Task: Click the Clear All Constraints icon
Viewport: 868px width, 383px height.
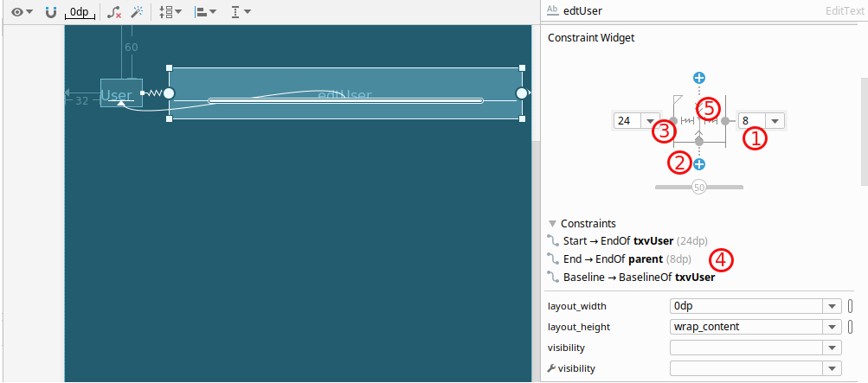Action: 114,11
